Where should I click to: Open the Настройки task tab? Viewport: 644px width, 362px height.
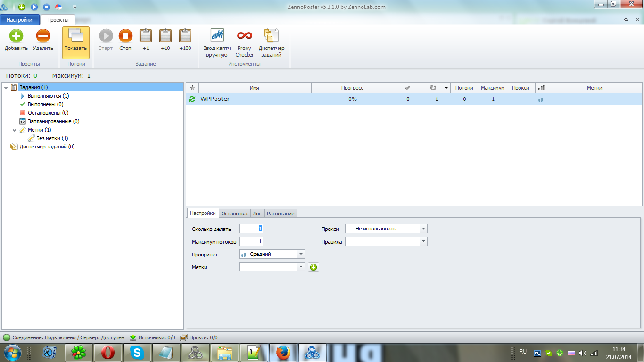pos(203,213)
